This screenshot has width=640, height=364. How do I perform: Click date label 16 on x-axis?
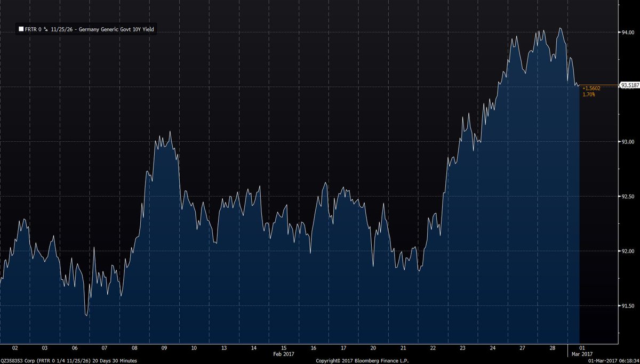pos(314,347)
